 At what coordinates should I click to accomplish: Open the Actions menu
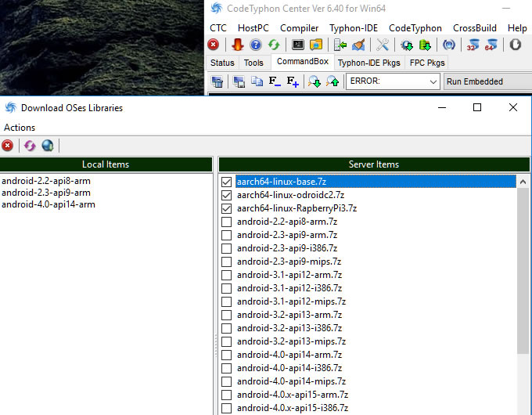20,128
